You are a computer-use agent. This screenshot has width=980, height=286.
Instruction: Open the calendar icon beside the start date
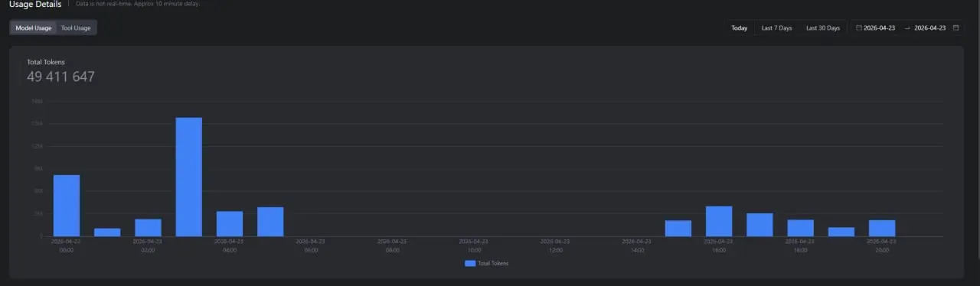859,28
